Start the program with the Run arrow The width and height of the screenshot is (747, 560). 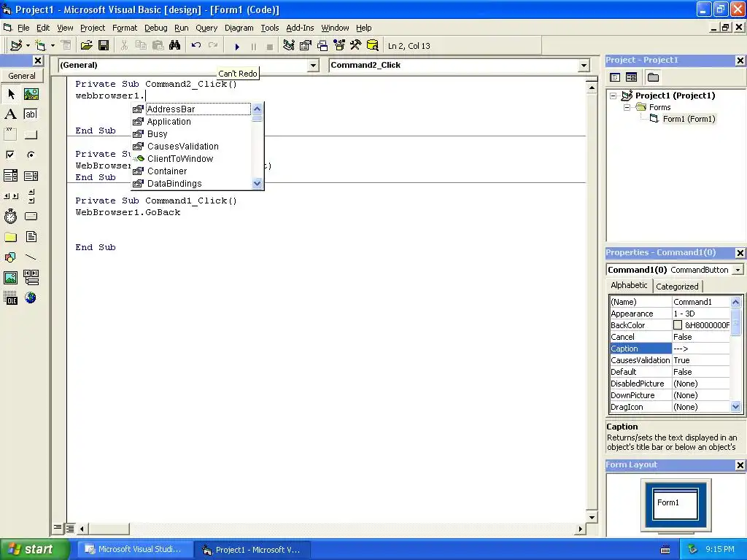click(237, 46)
